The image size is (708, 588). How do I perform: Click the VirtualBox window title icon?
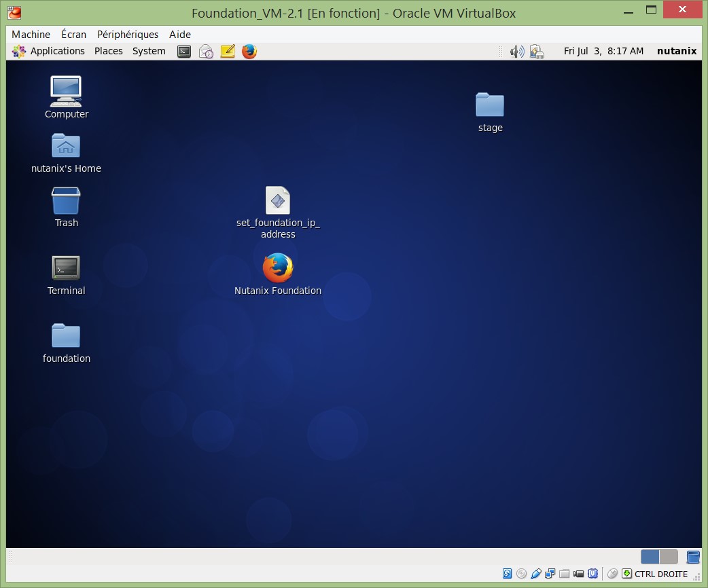[14, 13]
